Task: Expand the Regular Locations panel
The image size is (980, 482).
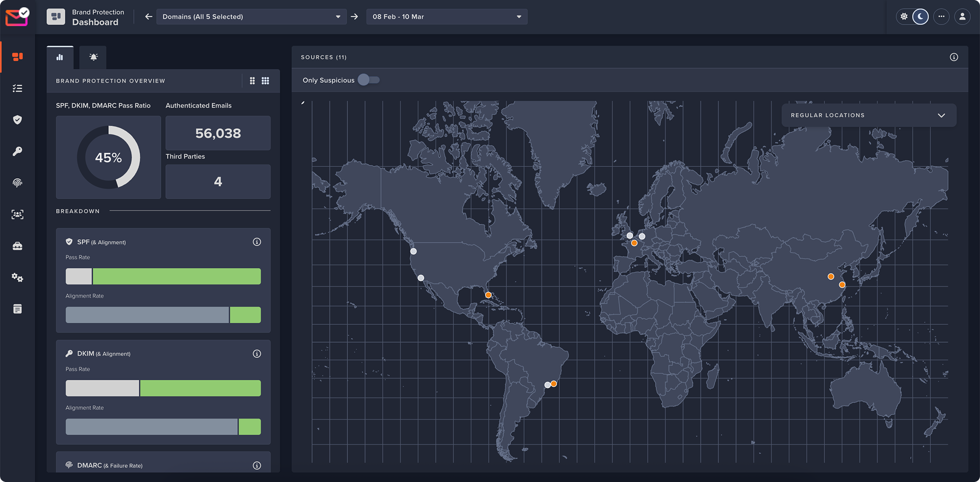Action: (x=869, y=115)
